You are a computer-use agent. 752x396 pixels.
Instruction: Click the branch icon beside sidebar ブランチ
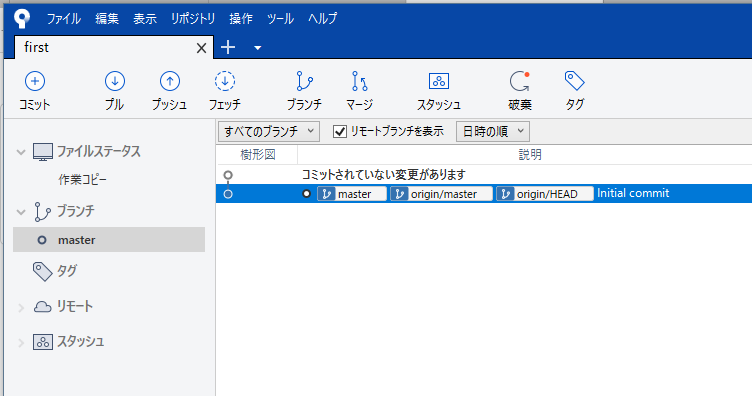click(x=42, y=211)
